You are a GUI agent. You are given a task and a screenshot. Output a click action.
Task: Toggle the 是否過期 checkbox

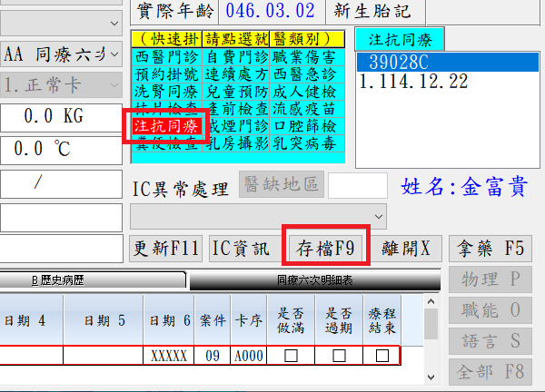[339, 356]
